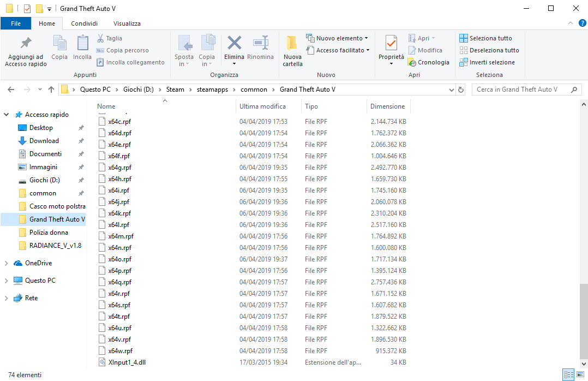Switch to the Visualizza ribbon tab

tap(127, 23)
